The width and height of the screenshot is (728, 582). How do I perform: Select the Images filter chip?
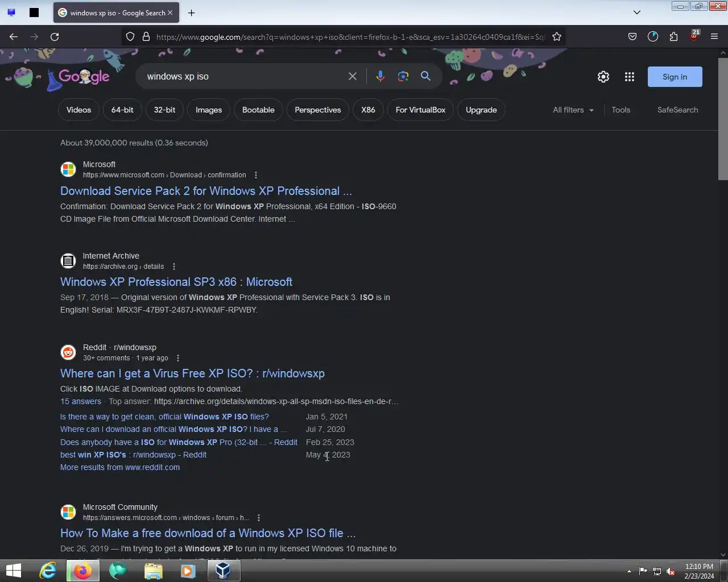pyautogui.click(x=209, y=110)
